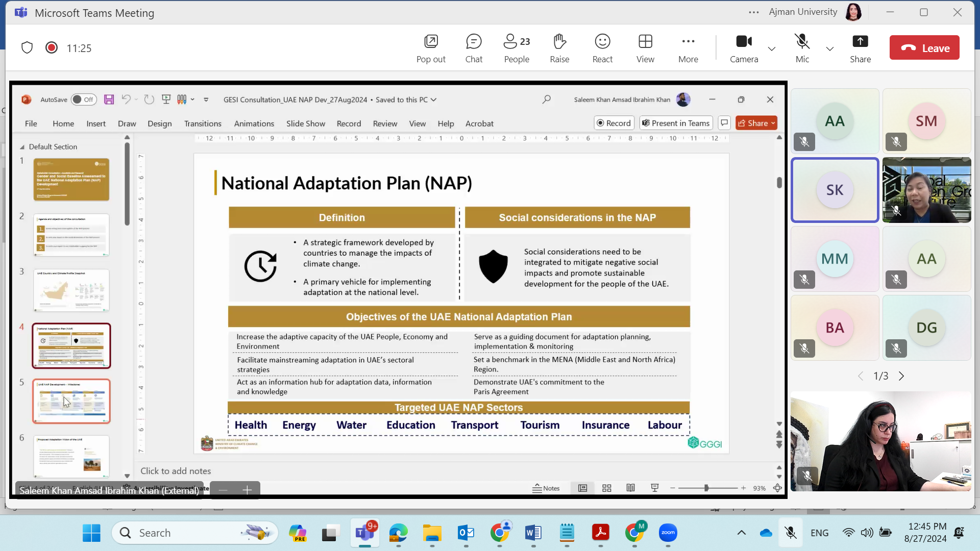This screenshot has height=551, width=980.
Task: Open More actions in meeting toolbar
Action: (x=688, y=48)
